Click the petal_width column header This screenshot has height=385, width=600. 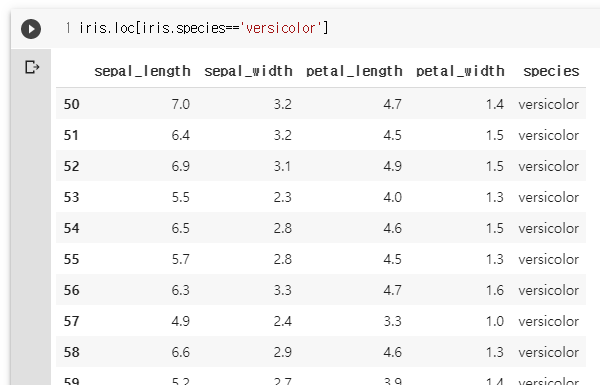(460, 71)
